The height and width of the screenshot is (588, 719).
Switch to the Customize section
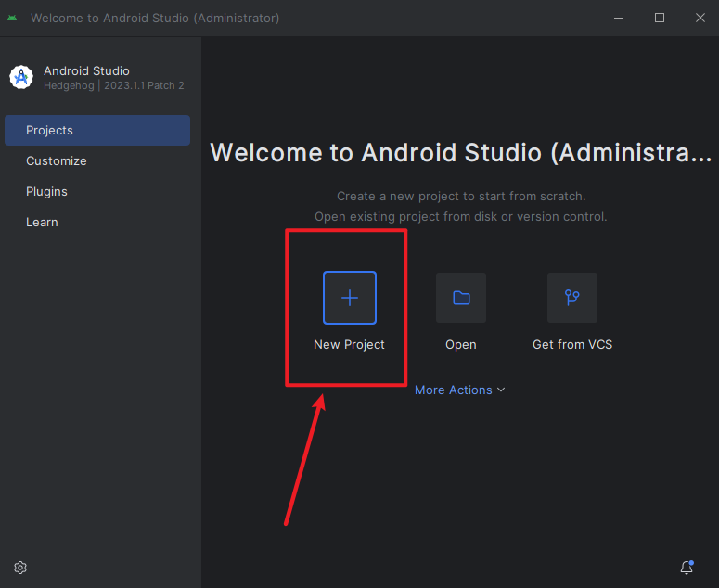tap(57, 161)
